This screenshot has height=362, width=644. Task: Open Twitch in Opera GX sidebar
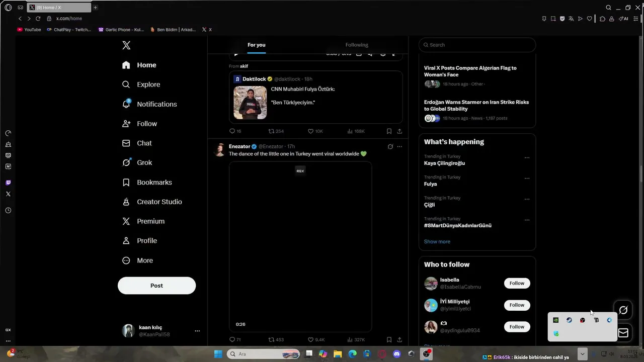(x=8, y=183)
